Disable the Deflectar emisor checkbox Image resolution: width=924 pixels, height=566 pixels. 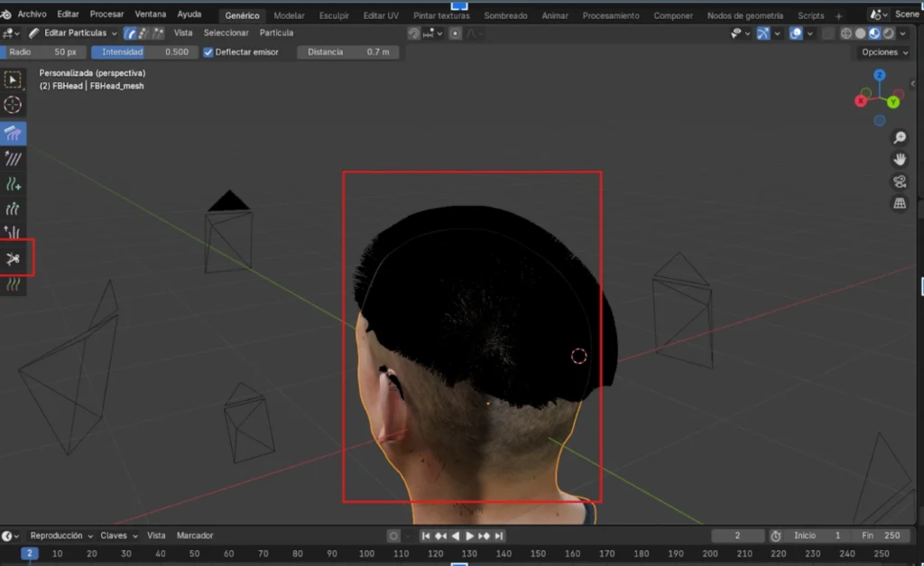pyautogui.click(x=209, y=52)
